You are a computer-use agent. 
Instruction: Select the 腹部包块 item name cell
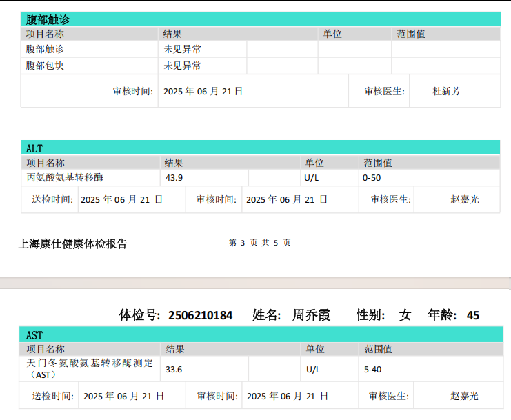click(46, 66)
